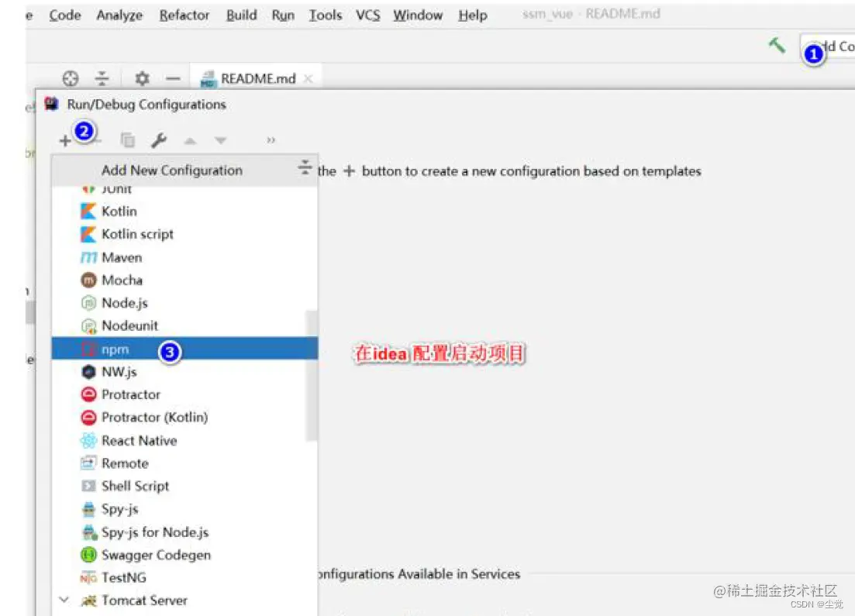Collapse the Tomcat Server group chevron
The width and height of the screenshot is (855, 616).
[64, 600]
